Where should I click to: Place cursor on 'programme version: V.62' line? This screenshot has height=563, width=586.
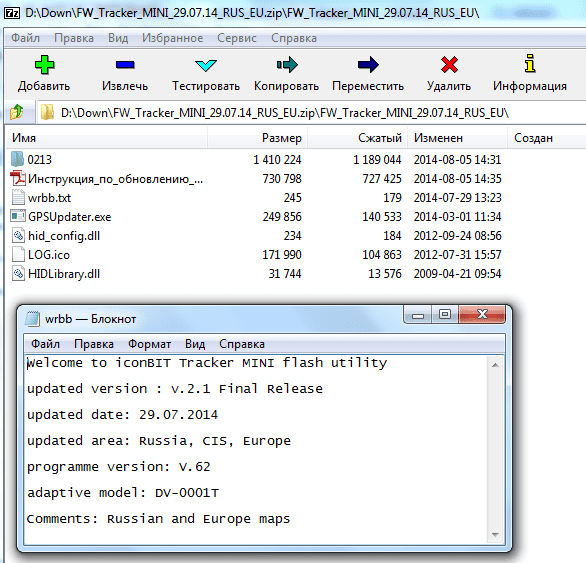(x=118, y=467)
